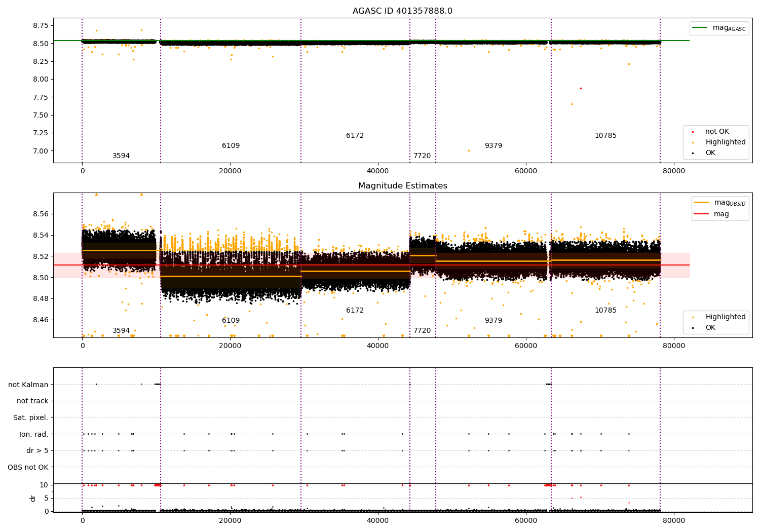Pick obsid label 10785 in Magnitude Estimates plot
Viewport: 760px width, 532px height.
click(x=605, y=310)
